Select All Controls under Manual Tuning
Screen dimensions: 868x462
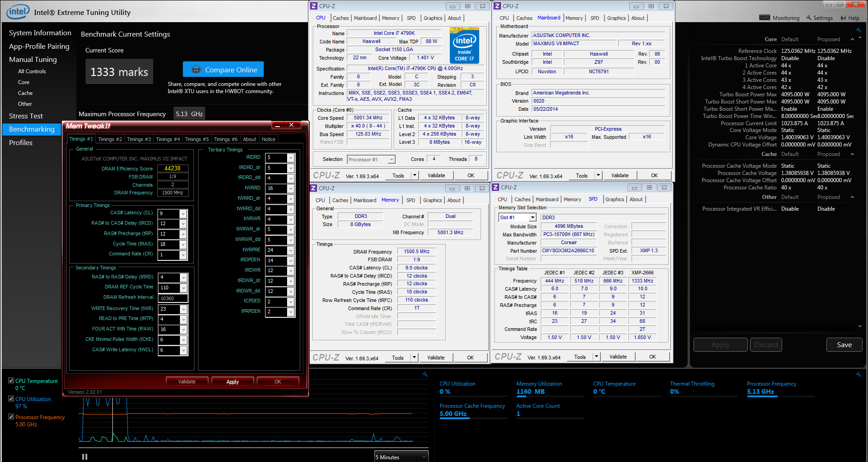32,71
